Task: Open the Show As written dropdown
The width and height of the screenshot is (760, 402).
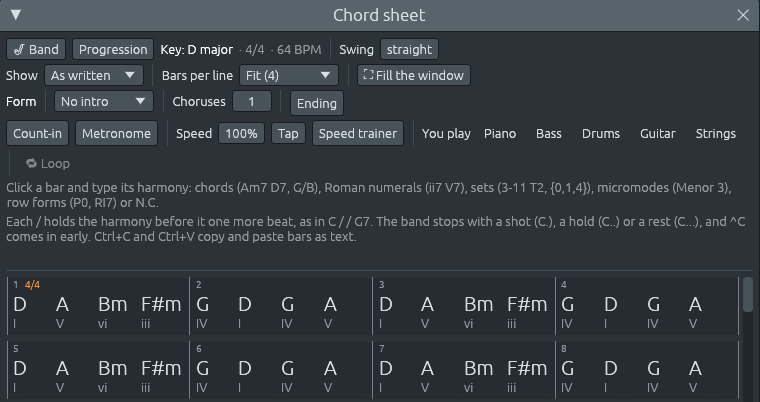Action: point(94,75)
